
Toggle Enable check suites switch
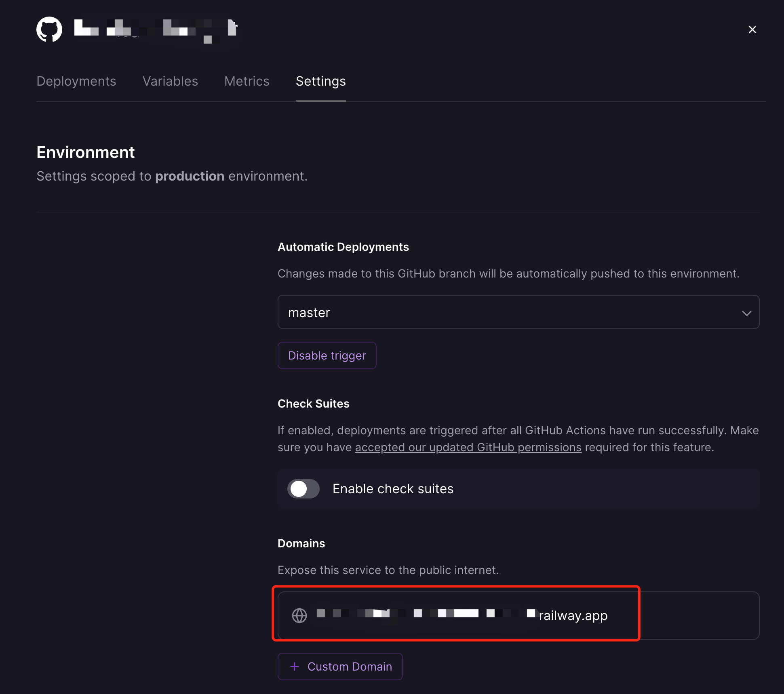[303, 489]
